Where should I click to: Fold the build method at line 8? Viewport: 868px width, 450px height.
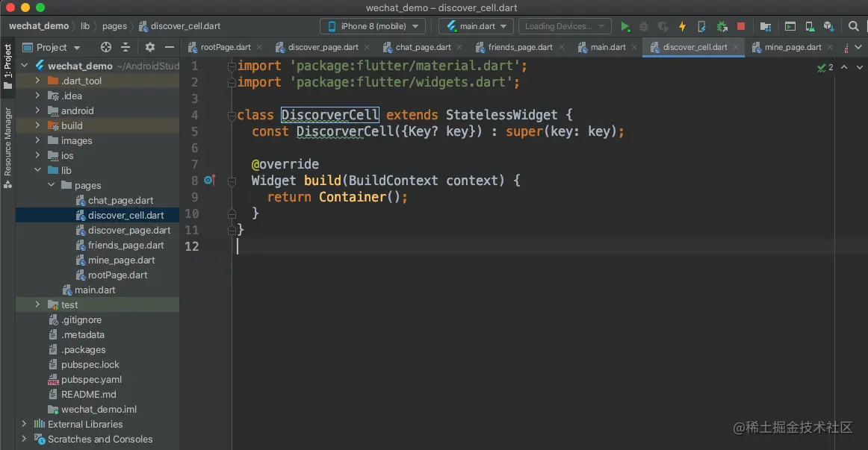(x=232, y=181)
